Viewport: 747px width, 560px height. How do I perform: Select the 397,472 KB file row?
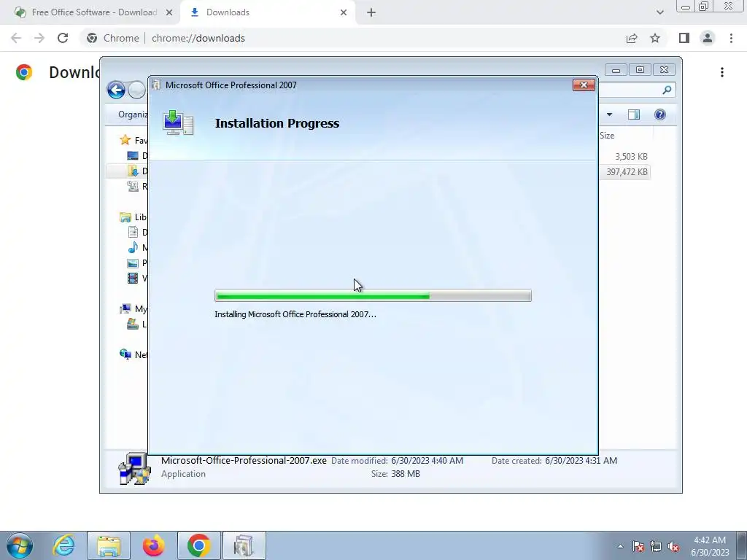point(624,172)
